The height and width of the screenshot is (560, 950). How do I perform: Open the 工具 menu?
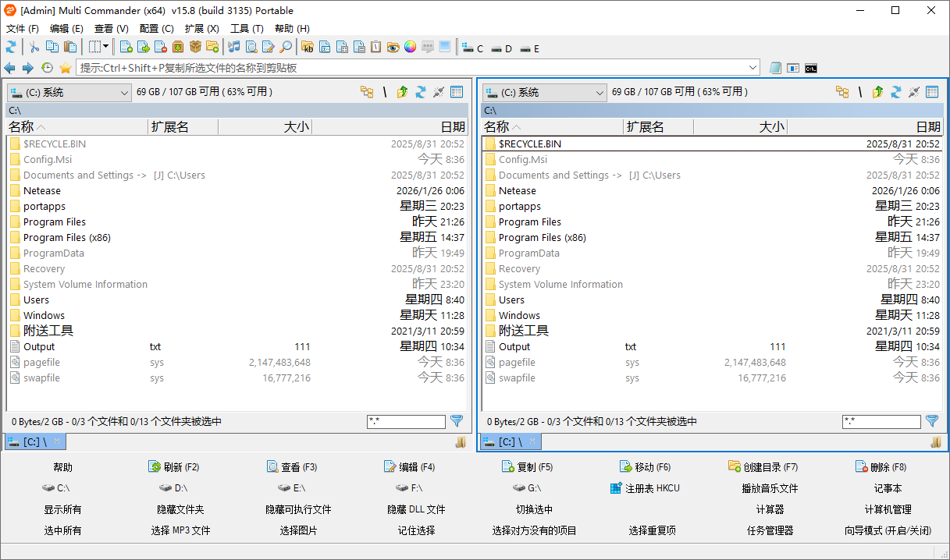click(x=246, y=28)
